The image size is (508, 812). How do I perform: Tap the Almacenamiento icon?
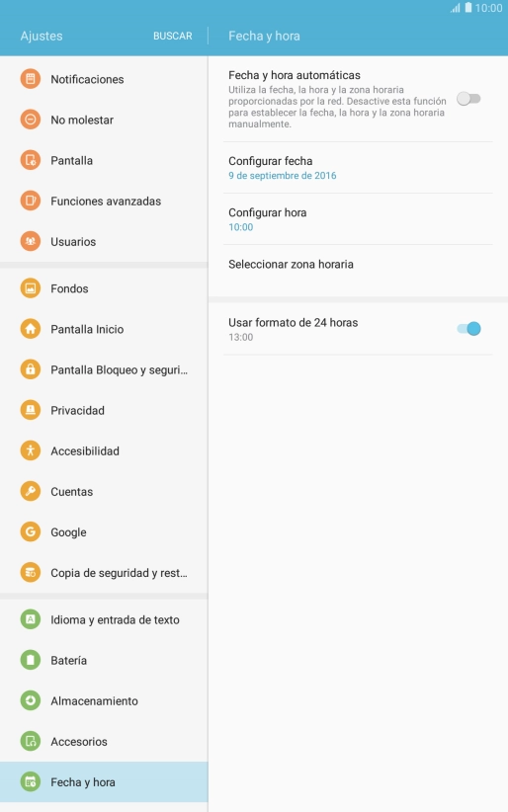coord(30,700)
